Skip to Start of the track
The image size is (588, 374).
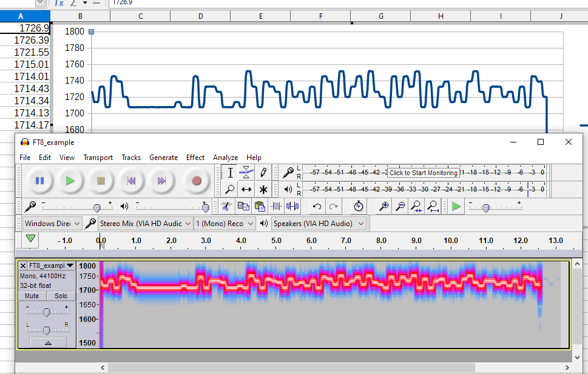click(x=131, y=181)
